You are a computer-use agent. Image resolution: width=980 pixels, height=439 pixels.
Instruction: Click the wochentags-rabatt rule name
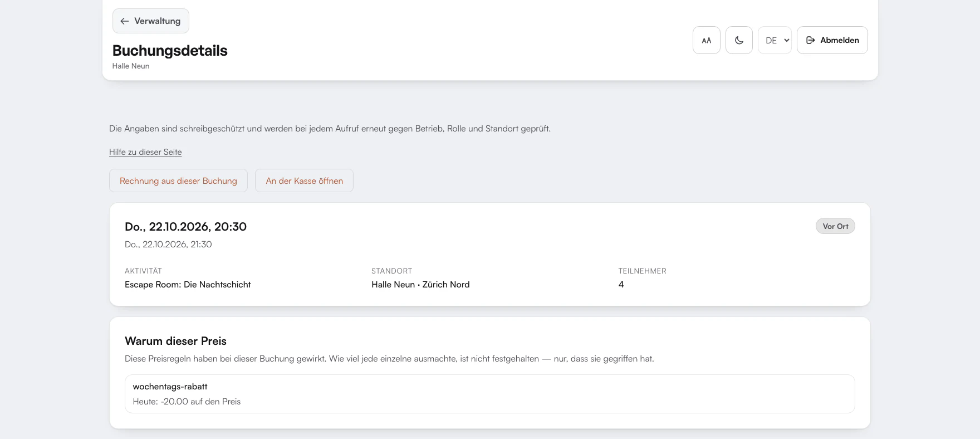click(x=170, y=386)
